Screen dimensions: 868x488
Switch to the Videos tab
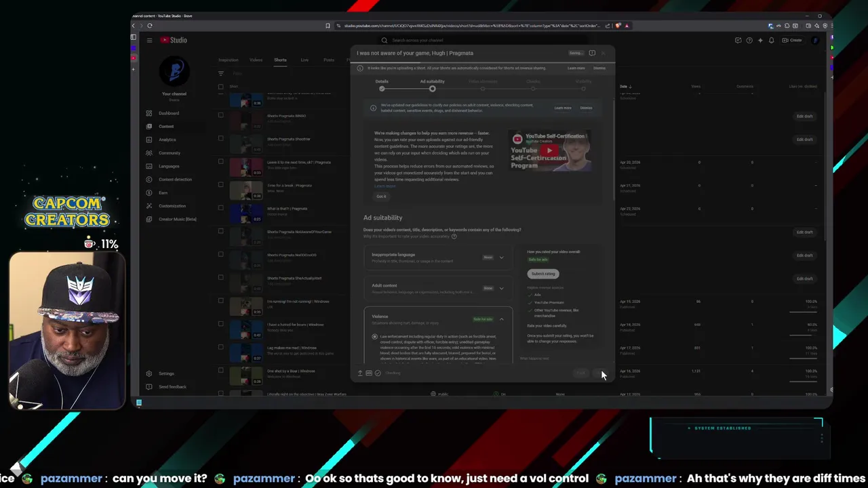click(256, 60)
